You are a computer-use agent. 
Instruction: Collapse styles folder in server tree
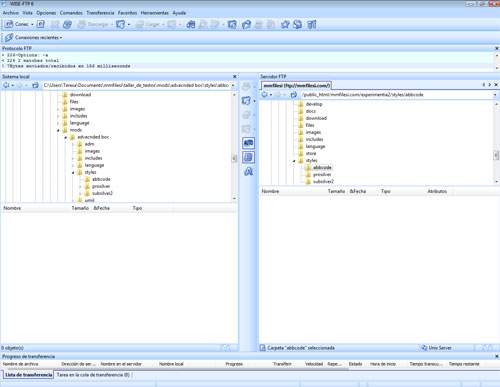pos(294,161)
